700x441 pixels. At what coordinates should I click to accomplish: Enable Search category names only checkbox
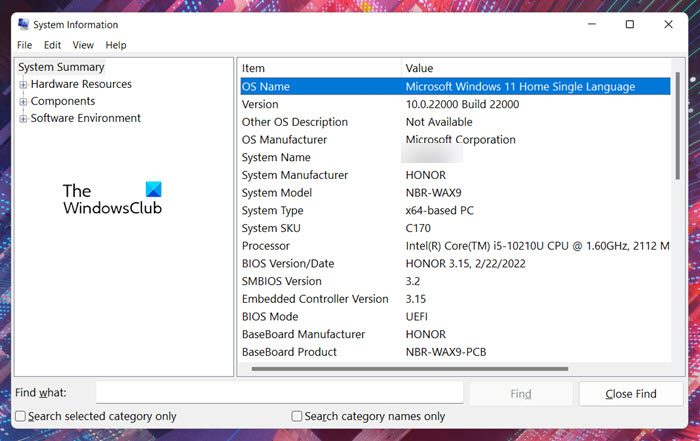tap(296, 416)
